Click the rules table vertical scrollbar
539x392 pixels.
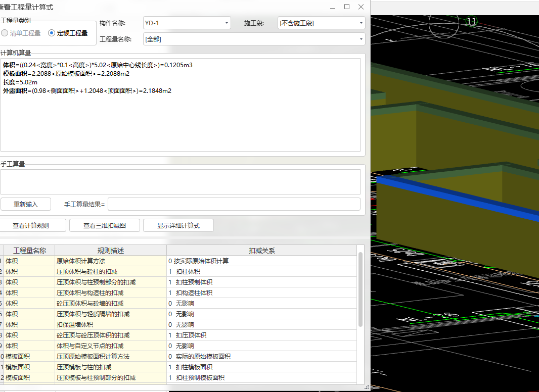(x=360, y=289)
